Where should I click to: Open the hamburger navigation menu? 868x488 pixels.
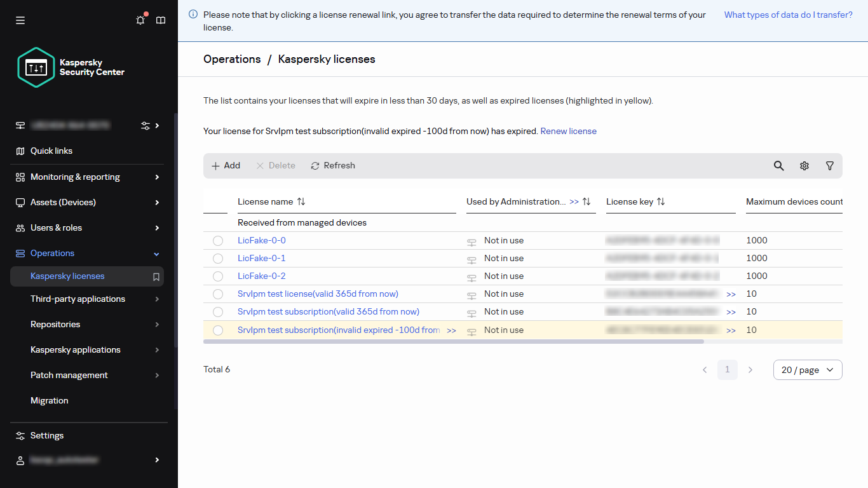pos(20,20)
